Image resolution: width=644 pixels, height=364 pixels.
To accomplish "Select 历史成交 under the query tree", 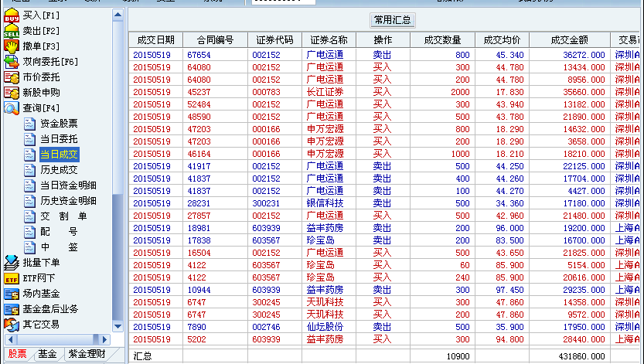I will pyautogui.click(x=59, y=170).
